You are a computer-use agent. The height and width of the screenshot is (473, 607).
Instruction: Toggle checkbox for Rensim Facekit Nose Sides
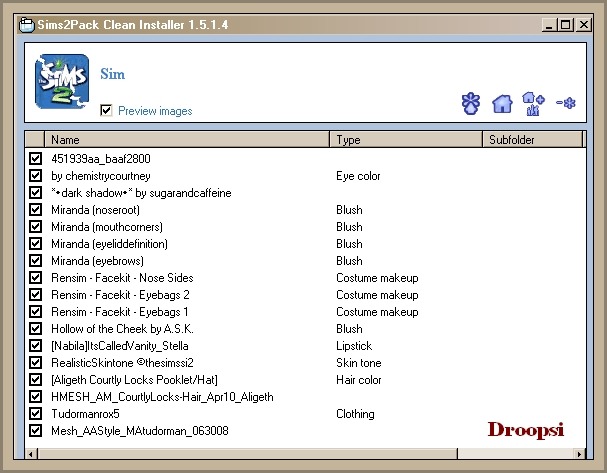(x=36, y=278)
